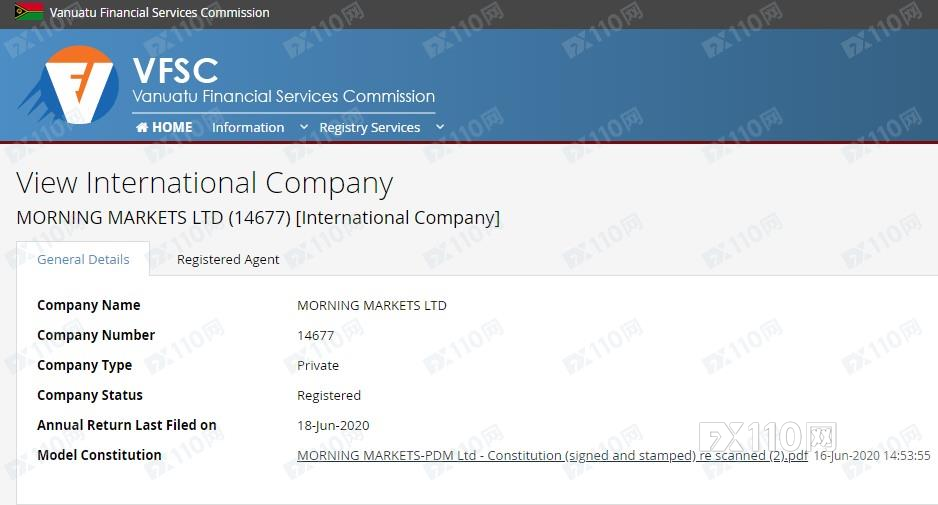Switch to the General Details tab
The image size is (938, 505).
point(83,259)
